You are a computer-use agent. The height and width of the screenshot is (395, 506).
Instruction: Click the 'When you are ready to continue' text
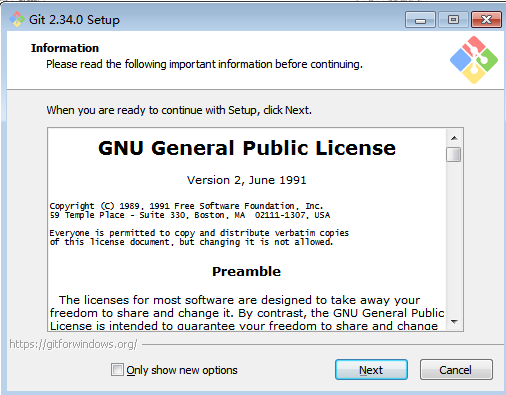click(x=179, y=110)
